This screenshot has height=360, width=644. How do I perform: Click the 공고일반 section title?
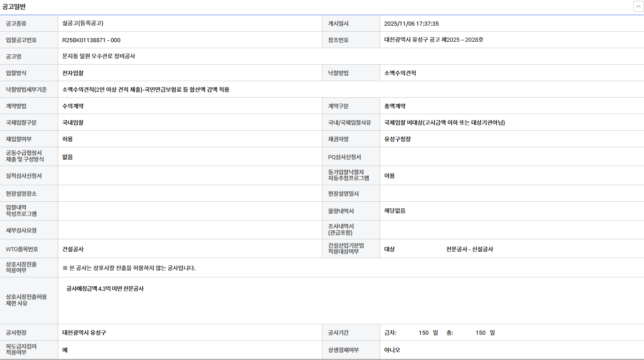14,6
